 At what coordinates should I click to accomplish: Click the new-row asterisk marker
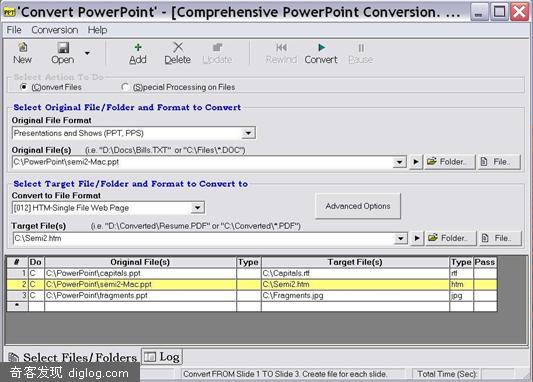point(17,306)
